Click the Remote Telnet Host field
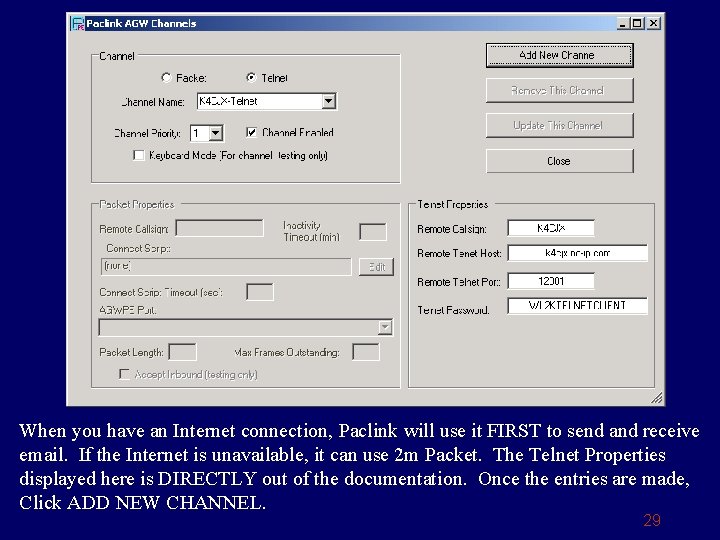This screenshot has height=540, width=720. click(x=578, y=253)
